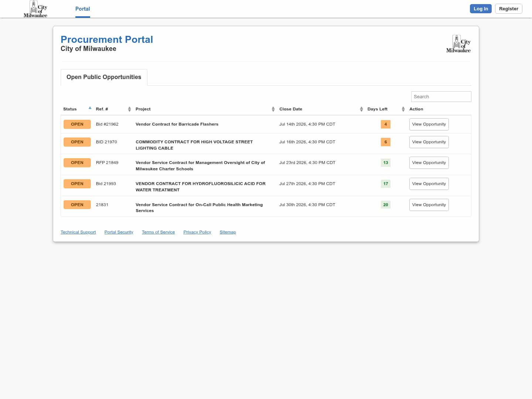
Task: Click the green '13' days left badge
Action: [386, 163]
